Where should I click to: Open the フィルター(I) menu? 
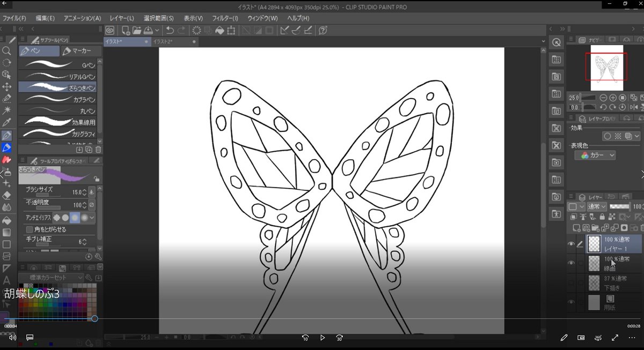click(225, 18)
